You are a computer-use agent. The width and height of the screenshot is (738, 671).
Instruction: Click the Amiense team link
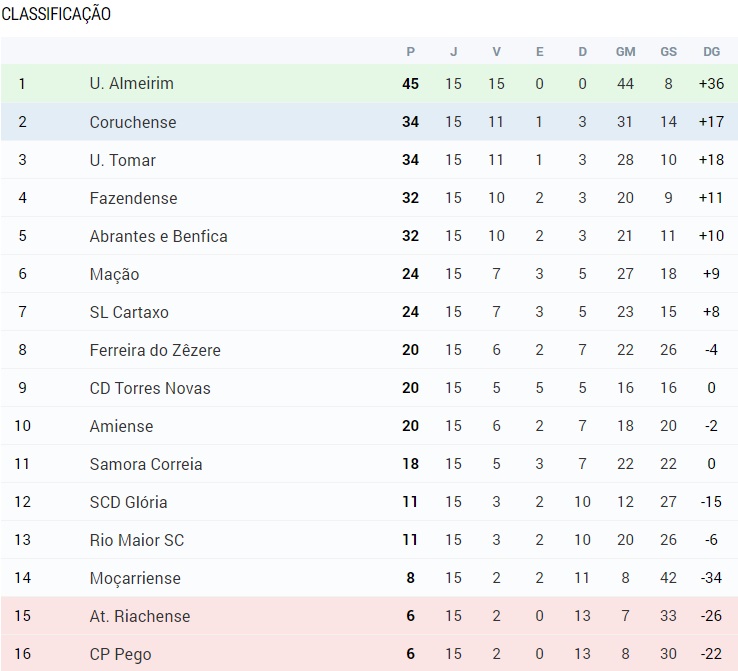(x=121, y=426)
